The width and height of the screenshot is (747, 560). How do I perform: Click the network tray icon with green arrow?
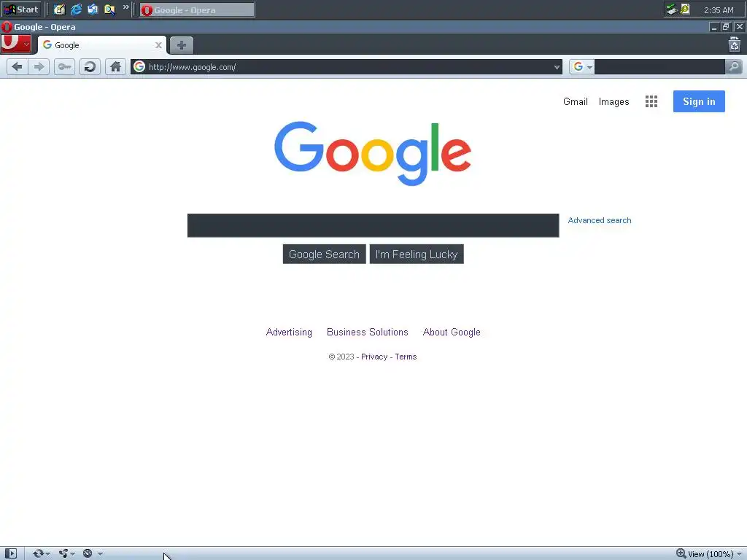point(672,9)
